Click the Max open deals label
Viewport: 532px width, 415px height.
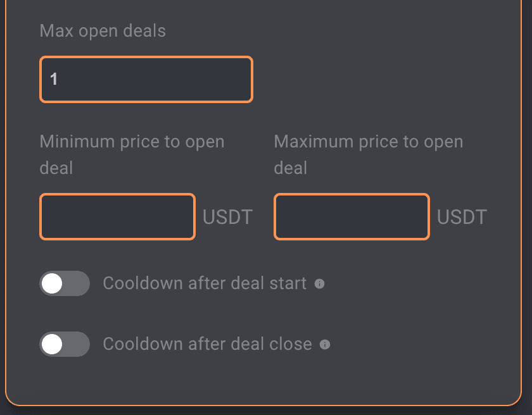tap(103, 31)
